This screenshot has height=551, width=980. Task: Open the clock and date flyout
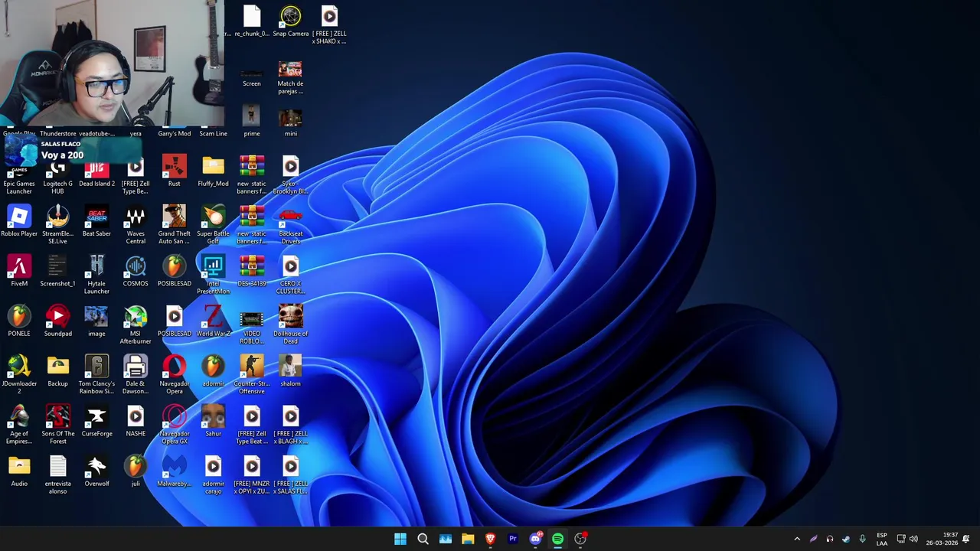tap(942, 539)
